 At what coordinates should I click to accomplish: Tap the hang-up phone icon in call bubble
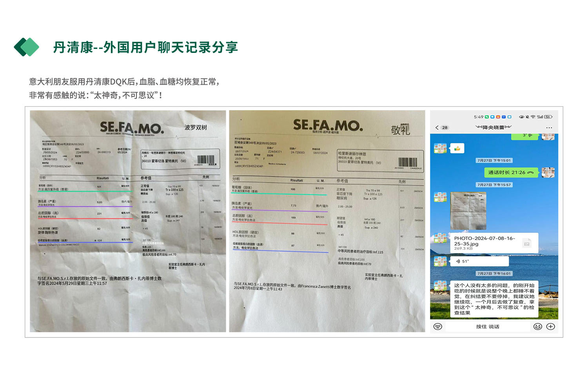click(531, 172)
